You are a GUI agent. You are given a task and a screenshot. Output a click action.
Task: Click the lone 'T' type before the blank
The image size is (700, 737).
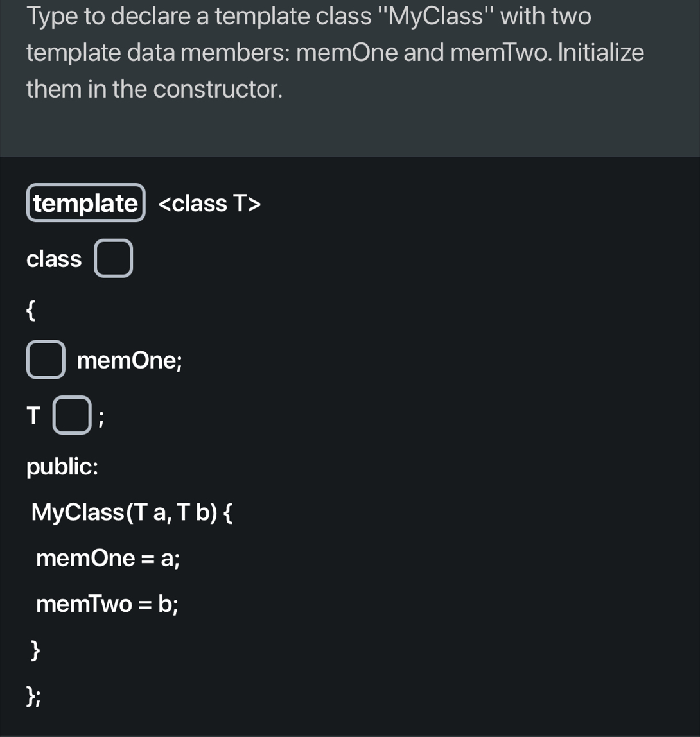click(x=33, y=416)
